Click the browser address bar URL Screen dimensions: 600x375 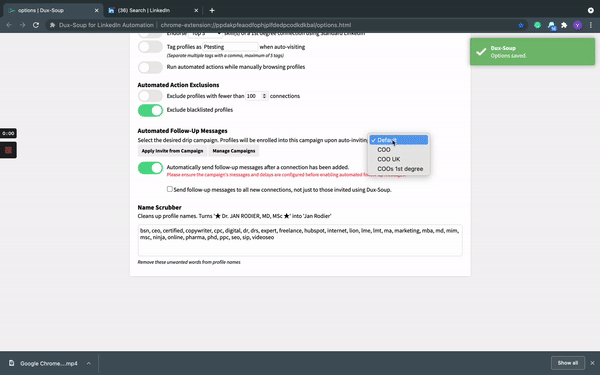[256, 25]
